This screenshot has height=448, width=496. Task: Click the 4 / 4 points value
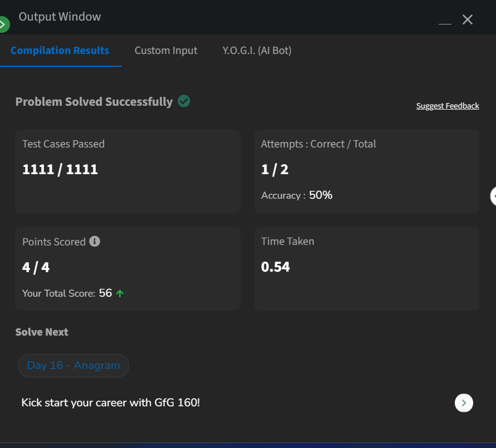click(36, 268)
